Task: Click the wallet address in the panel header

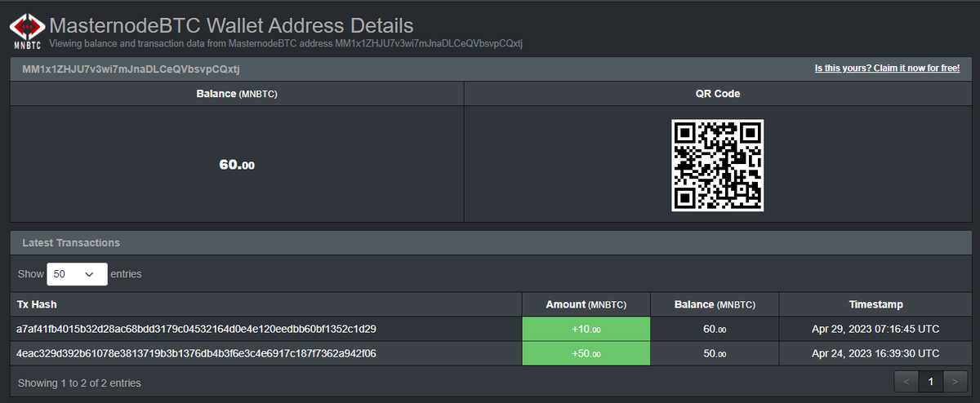Action: [x=131, y=69]
